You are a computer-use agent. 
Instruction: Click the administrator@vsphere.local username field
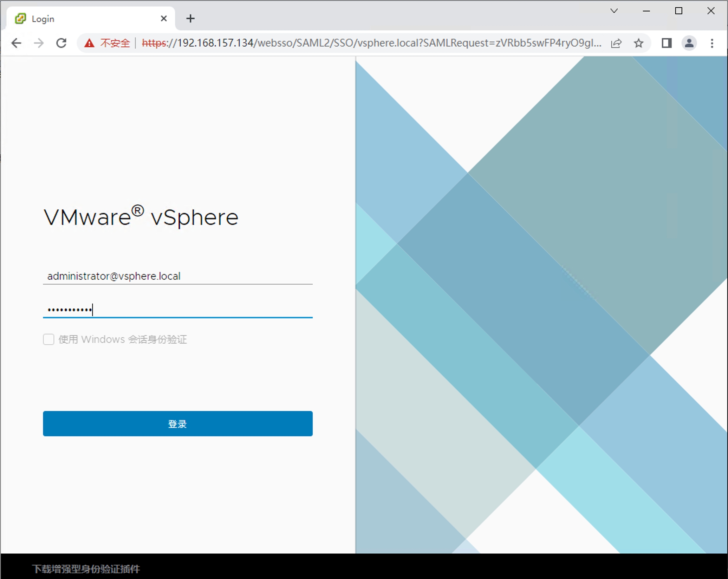coord(177,276)
